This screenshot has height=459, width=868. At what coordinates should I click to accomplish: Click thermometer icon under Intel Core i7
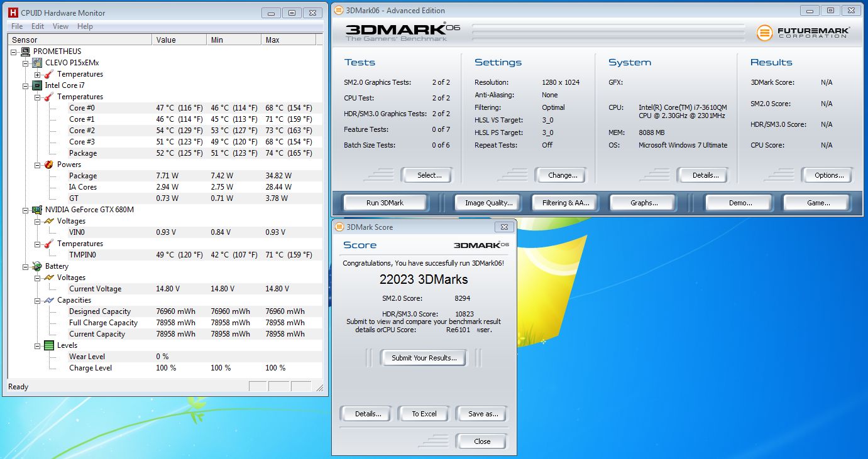(x=49, y=97)
